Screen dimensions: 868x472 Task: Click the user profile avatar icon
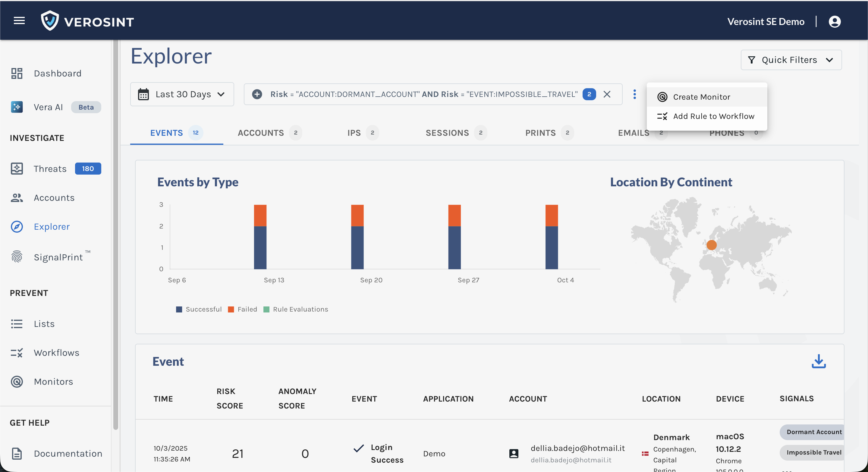pos(834,22)
